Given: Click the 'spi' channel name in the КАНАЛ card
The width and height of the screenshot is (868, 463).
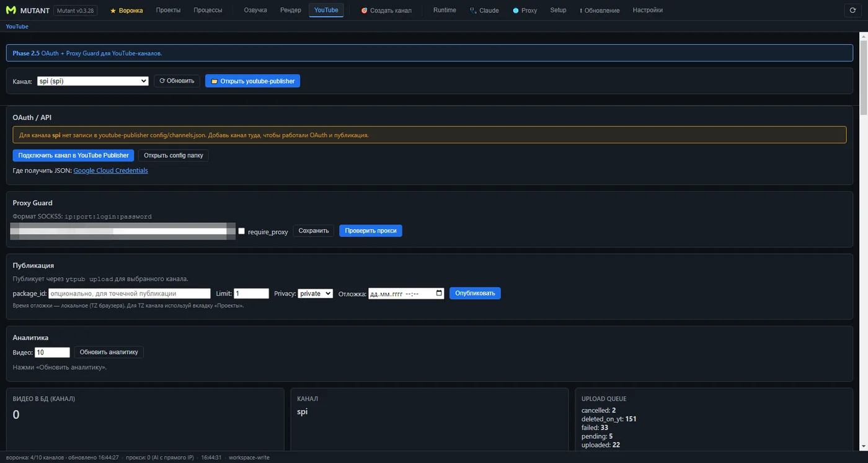Looking at the screenshot, I should (303, 411).
